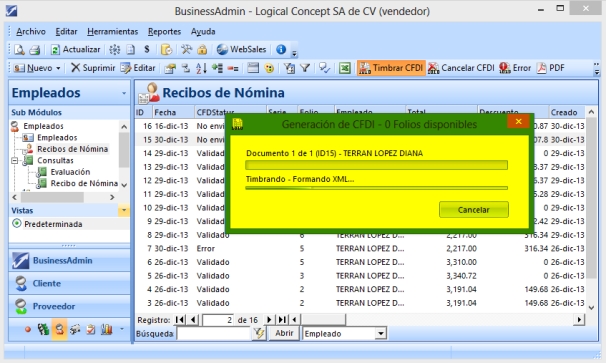The height and width of the screenshot is (363, 606).
Task: Open the Herramientas menu
Action: 112,32
